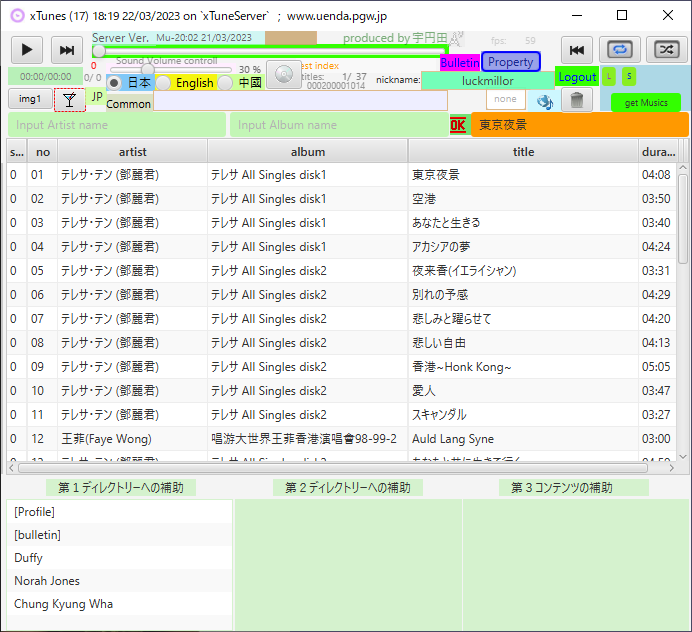
Task: Sort the list by the title column header
Action: tap(523, 152)
